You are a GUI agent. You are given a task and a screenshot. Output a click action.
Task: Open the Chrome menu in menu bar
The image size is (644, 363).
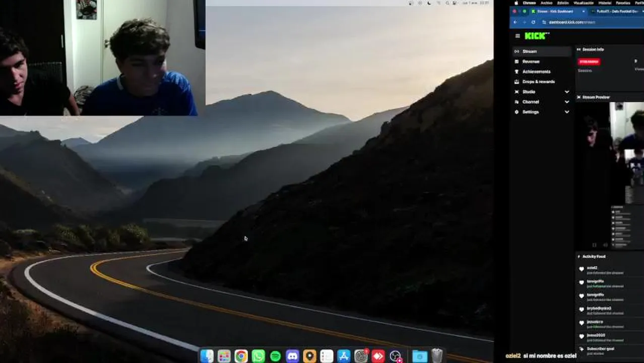click(x=529, y=3)
